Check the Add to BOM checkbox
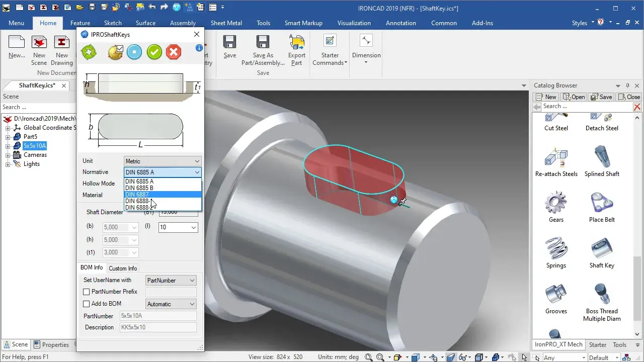 (87, 304)
